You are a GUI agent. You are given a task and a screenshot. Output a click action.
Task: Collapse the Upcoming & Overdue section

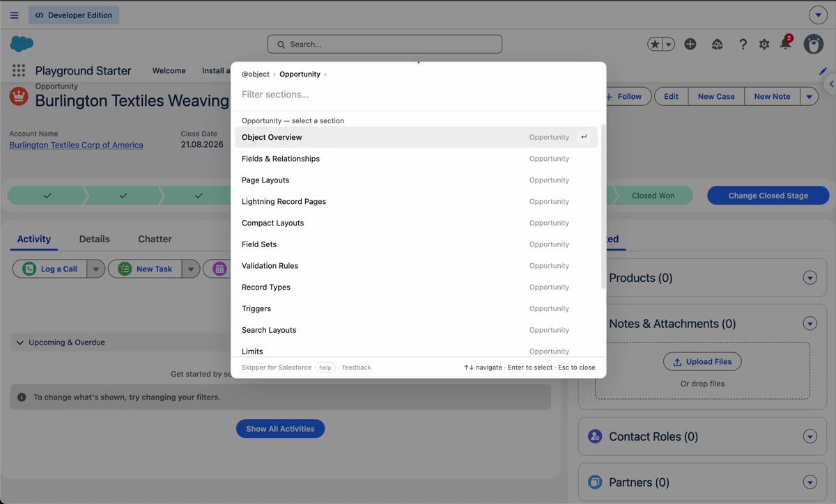20,342
